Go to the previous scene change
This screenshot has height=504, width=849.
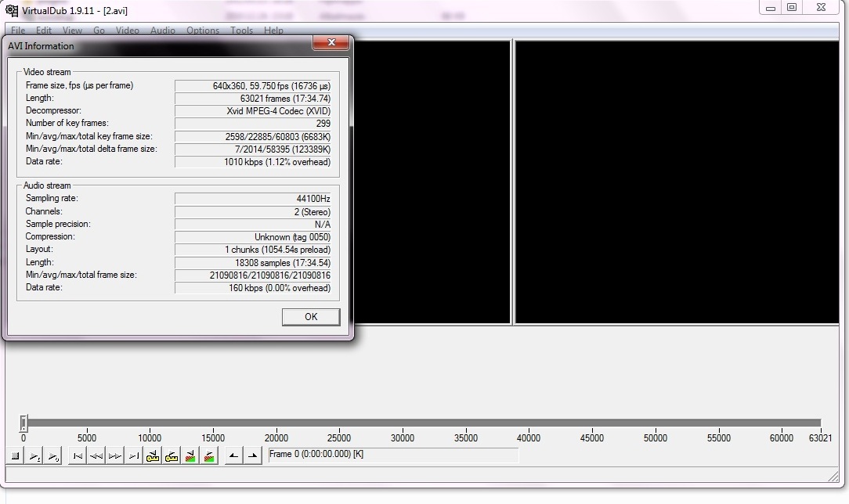point(190,456)
